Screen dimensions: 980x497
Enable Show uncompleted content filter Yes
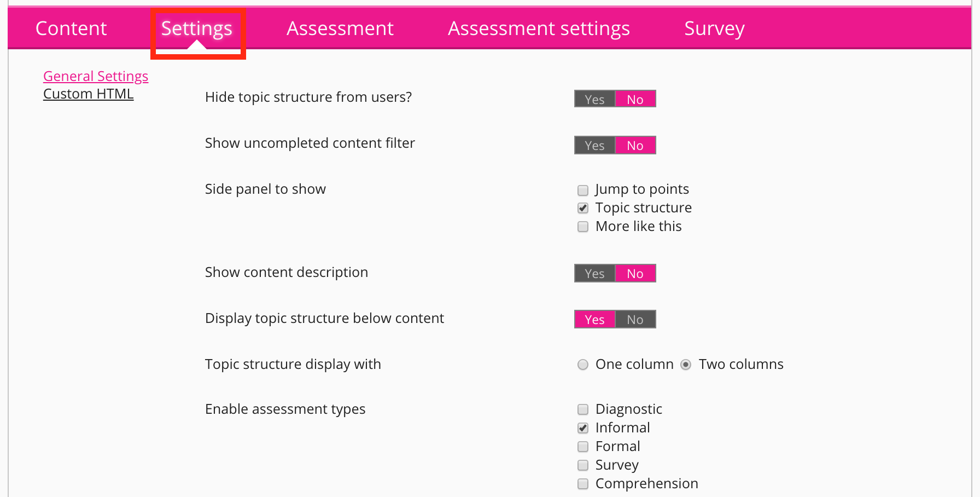594,145
